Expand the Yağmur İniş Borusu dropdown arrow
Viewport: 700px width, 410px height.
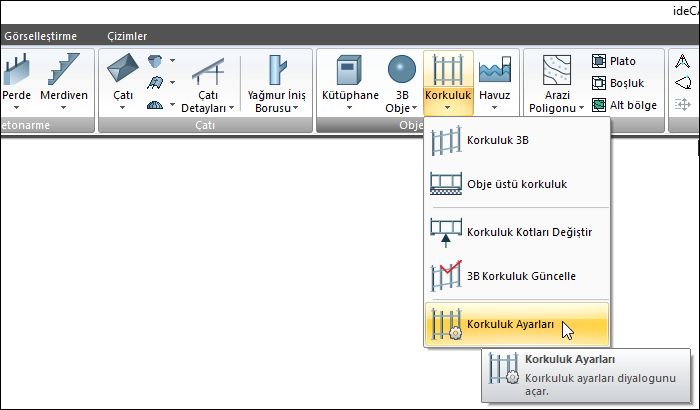click(295, 108)
